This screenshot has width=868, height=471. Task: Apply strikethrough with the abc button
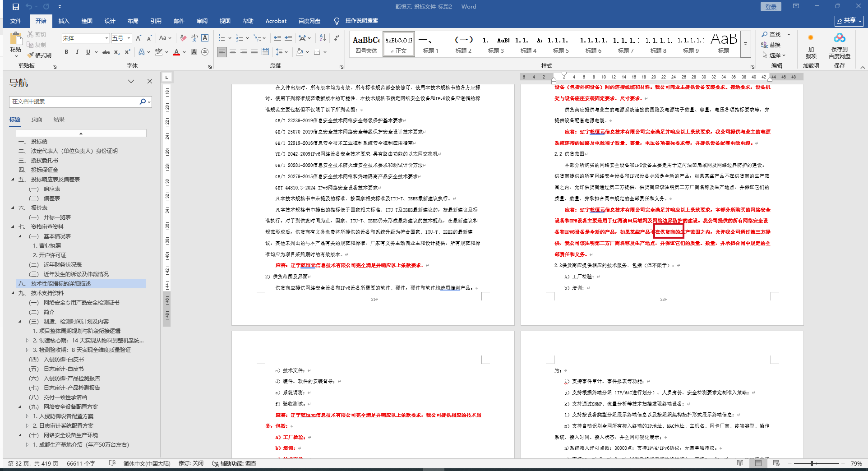point(106,52)
